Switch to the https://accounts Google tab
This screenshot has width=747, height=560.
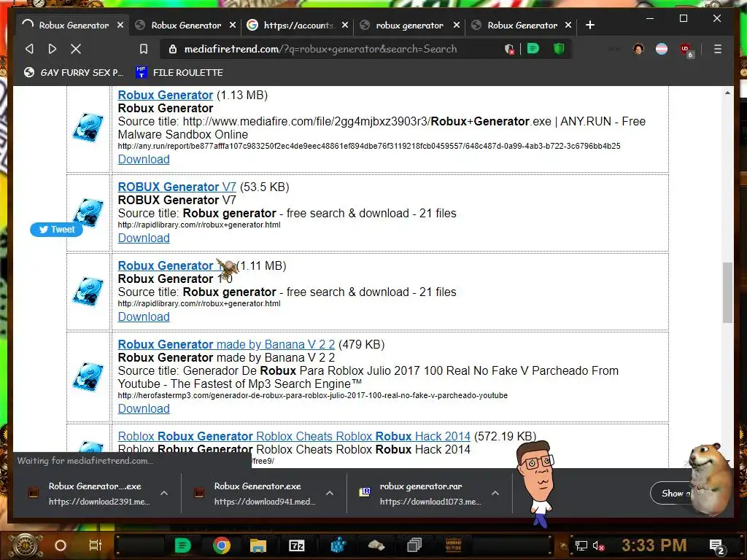click(x=298, y=26)
